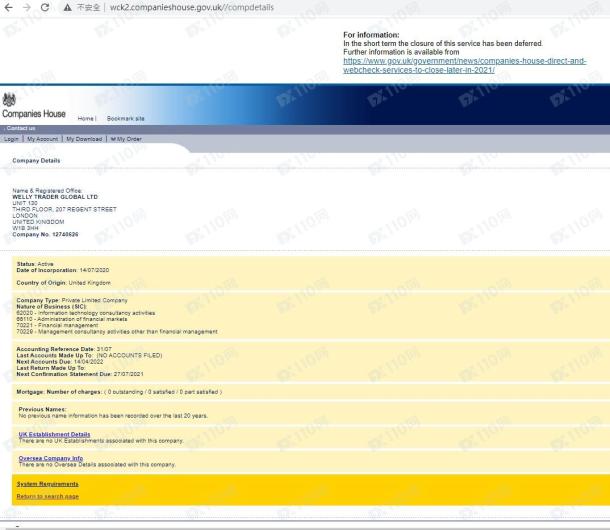Viewport: 610px width, 530px height.
Task: Click Last Accounts Made Up To line
Action: pos(89,355)
